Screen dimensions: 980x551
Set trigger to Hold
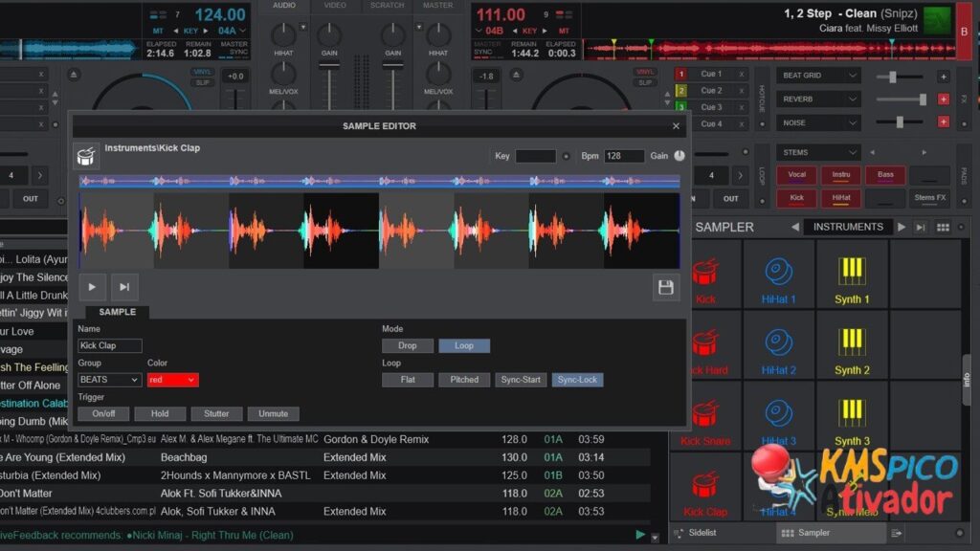(x=160, y=413)
